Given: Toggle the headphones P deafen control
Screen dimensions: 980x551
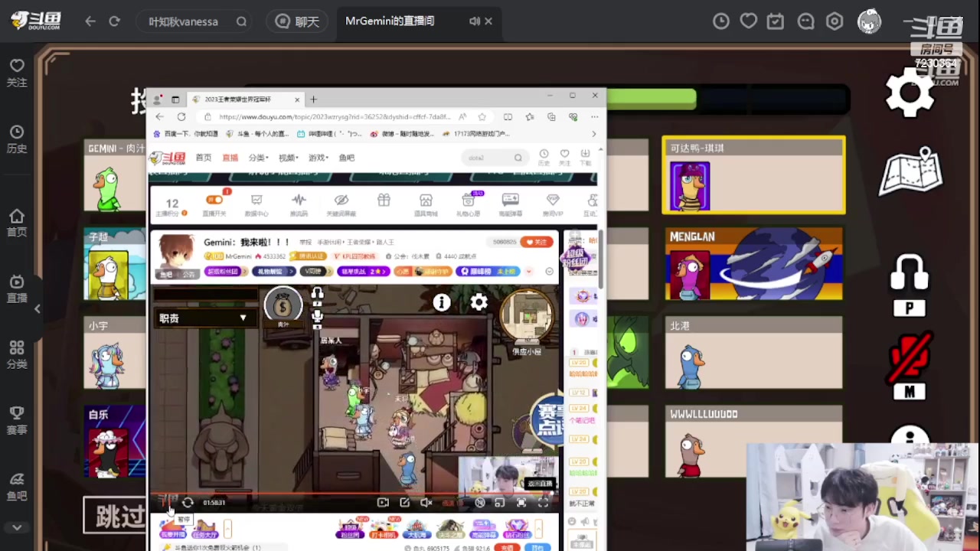Looking at the screenshot, I should tap(910, 285).
